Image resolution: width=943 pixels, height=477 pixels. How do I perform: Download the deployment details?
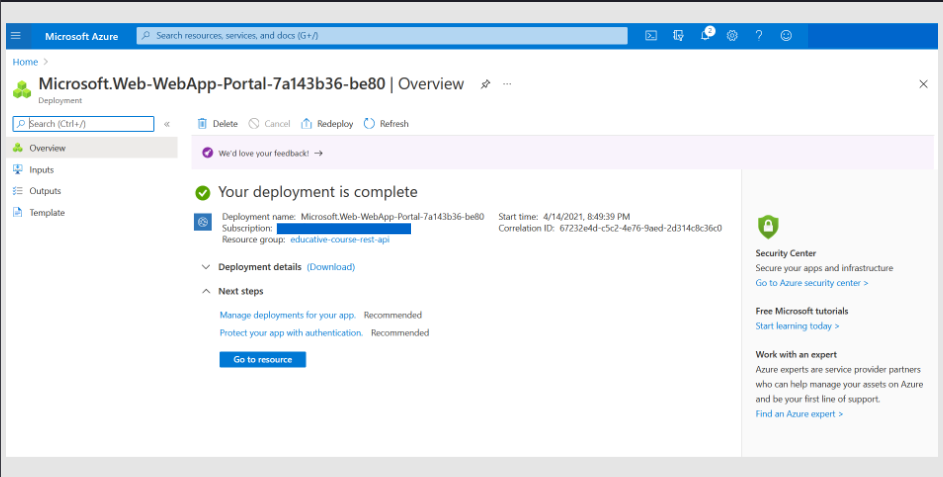(331, 267)
